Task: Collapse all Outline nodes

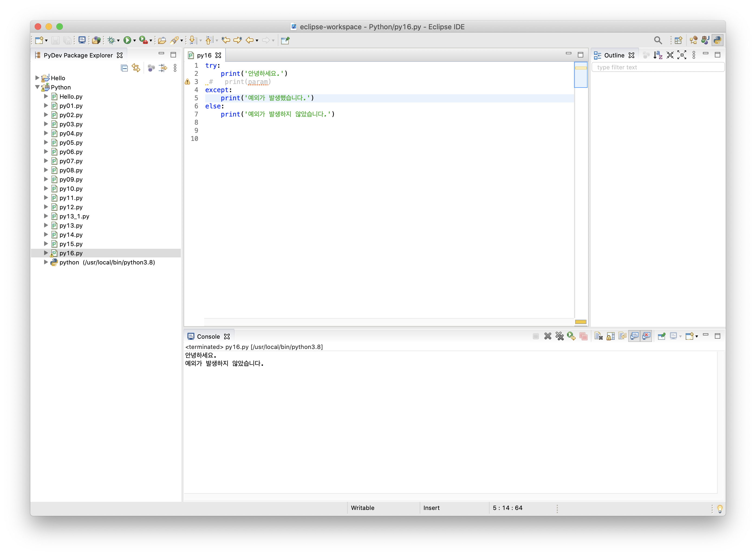Action: click(x=670, y=55)
